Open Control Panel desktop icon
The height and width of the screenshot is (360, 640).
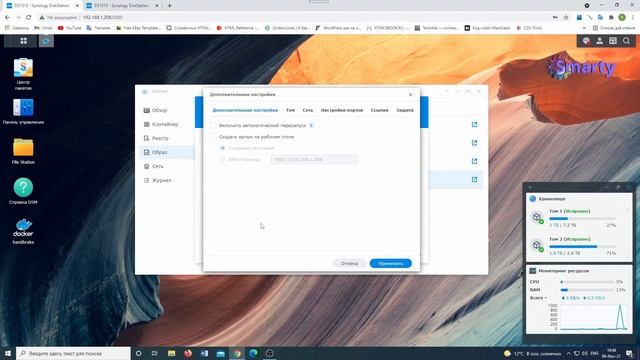(x=23, y=111)
